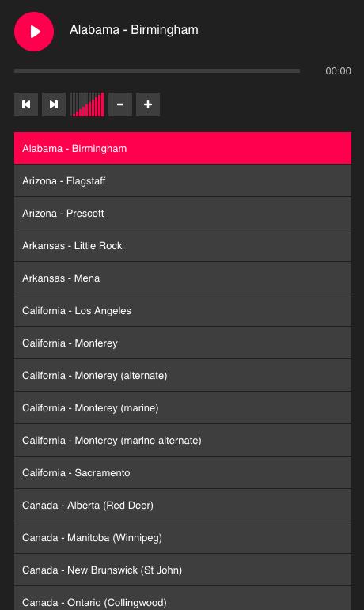The height and width of the screenshot is (610, 364).
Task: Select California - Los Angeles station
Action: click(183, 310)
